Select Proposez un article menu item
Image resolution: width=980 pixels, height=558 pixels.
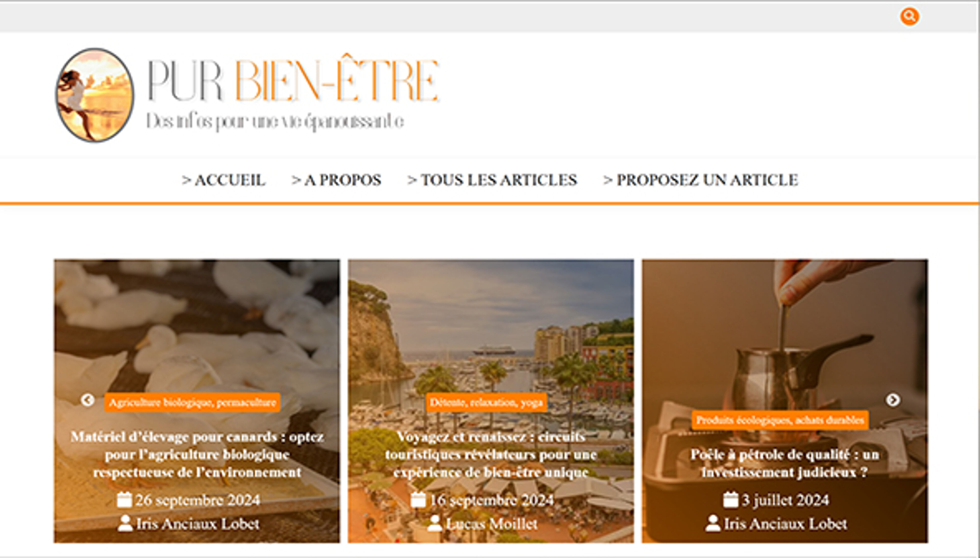(x=701, y=180)
